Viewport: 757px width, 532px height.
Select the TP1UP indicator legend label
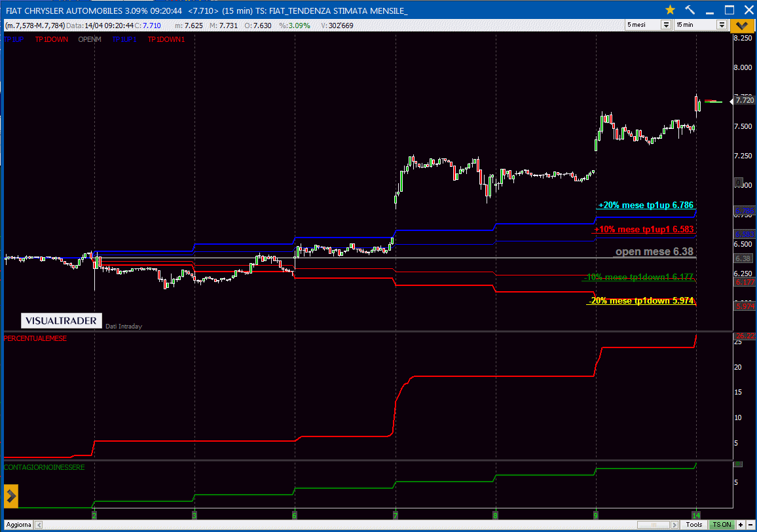[14, 39]
